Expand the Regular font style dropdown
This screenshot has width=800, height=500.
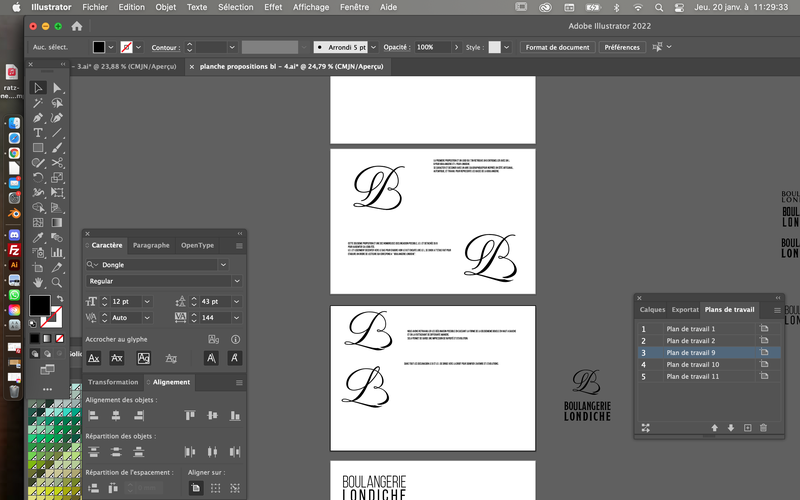tap(237, 281)
